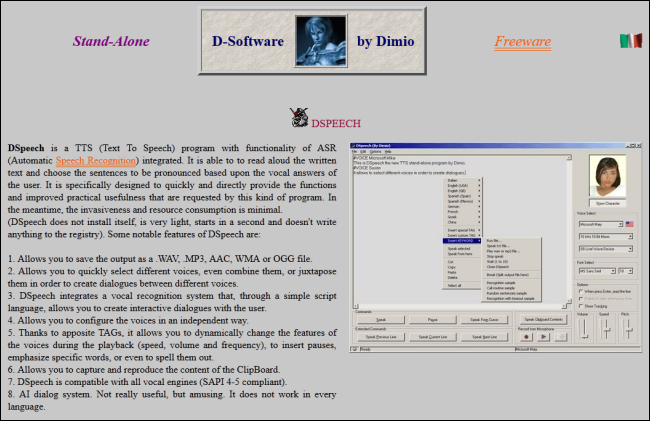Click the Speak Clipboard Contents button
The height and width of the screenshot is (421, 650).
click(x=543, y=319)
